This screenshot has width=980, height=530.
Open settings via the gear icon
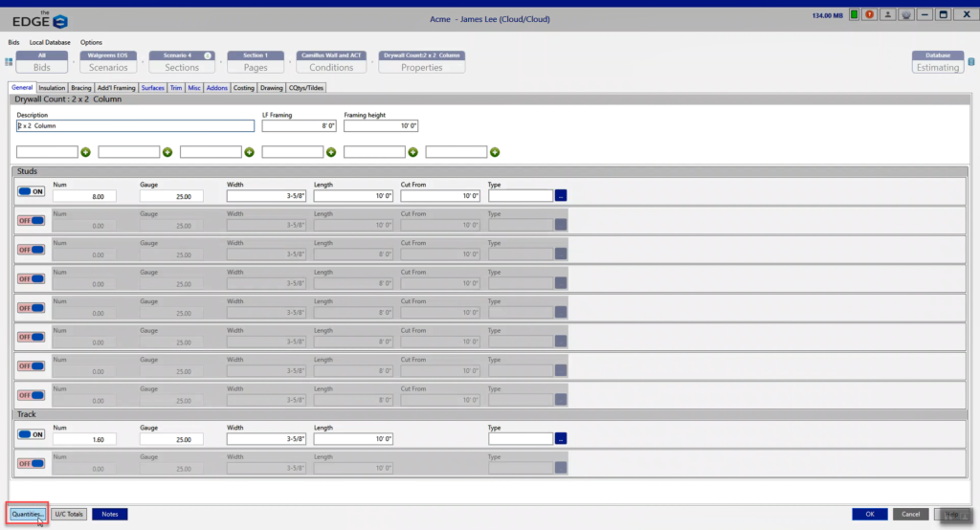pyautogui.click(x=905, y=14)
